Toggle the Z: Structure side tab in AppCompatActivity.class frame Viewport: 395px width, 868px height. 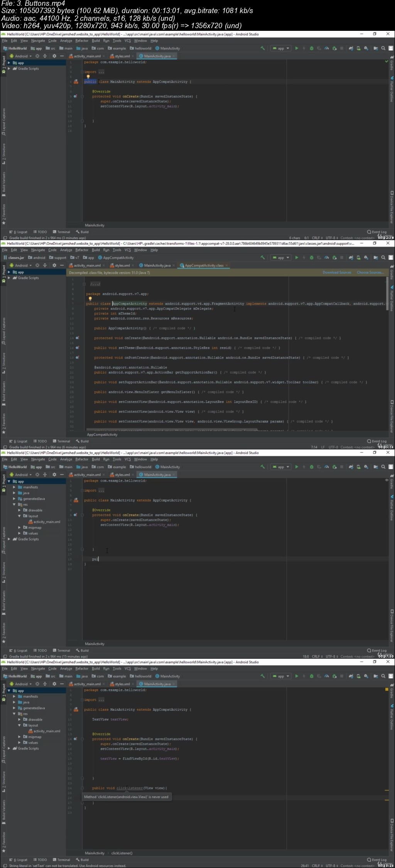click(x=4, y=363)
